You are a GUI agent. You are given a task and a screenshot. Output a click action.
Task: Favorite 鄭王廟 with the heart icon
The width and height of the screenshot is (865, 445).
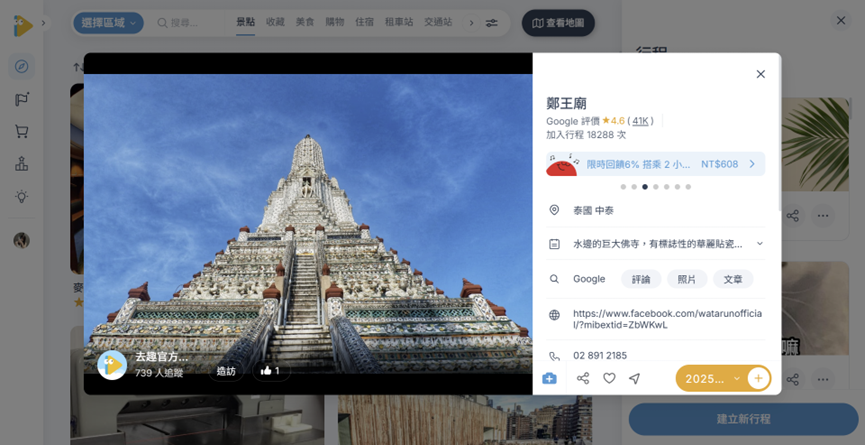pos(609,378)
